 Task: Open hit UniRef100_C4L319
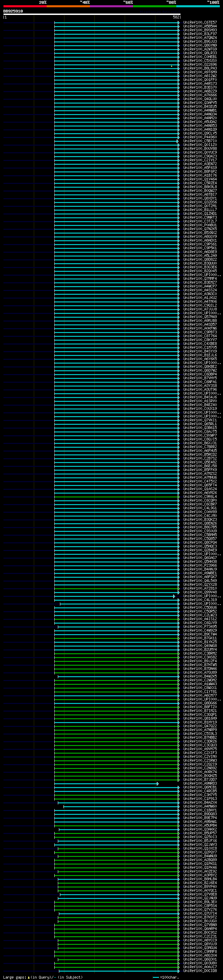[x=200, y=600]
